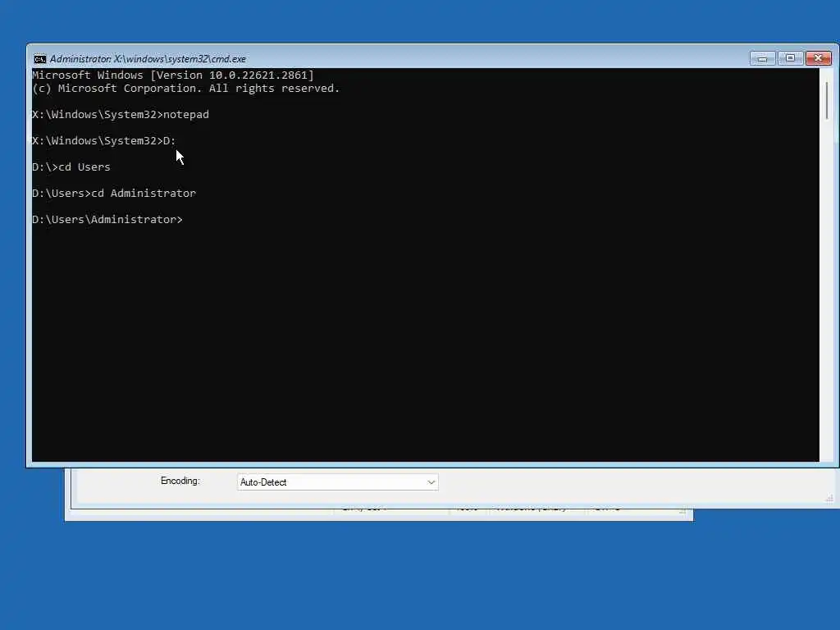Click the cmd.exe window title text
The image size is (840, 630).
pos(148,59)
